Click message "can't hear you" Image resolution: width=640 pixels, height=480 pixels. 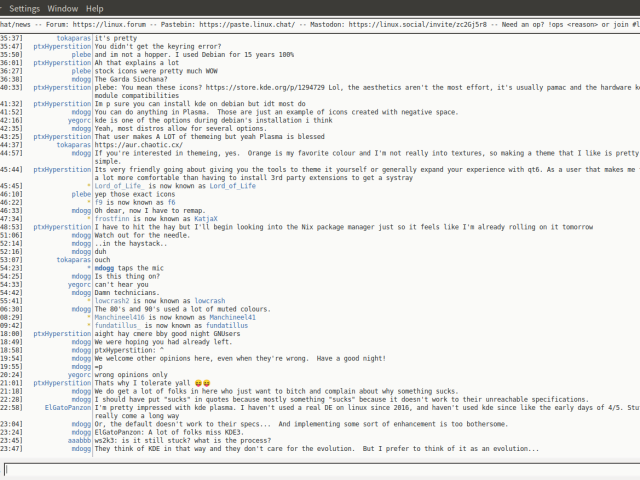122,284
